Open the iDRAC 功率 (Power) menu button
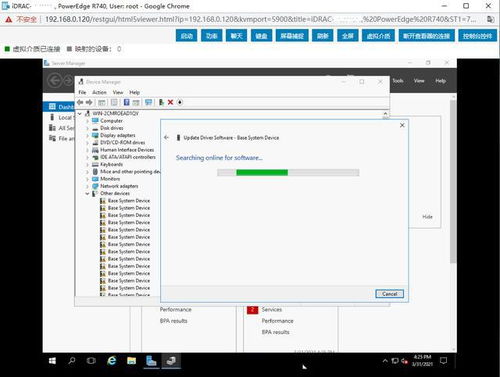500x377 pixels. click(x=211, y=36)
